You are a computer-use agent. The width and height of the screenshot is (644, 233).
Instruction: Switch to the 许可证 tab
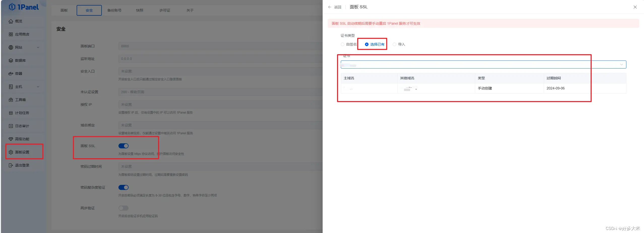[165, 10]
